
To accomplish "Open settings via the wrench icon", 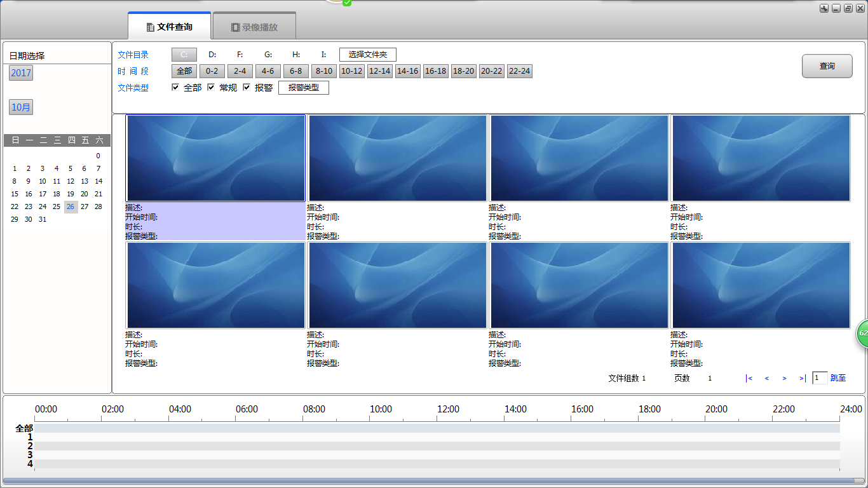I will 824,8.
